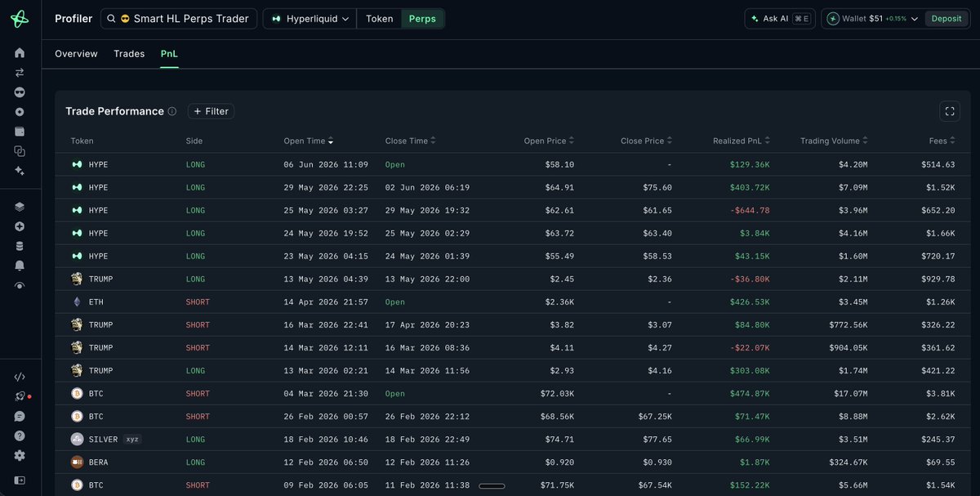Expand the Wallet $51 dropdown

click(872, 19)
